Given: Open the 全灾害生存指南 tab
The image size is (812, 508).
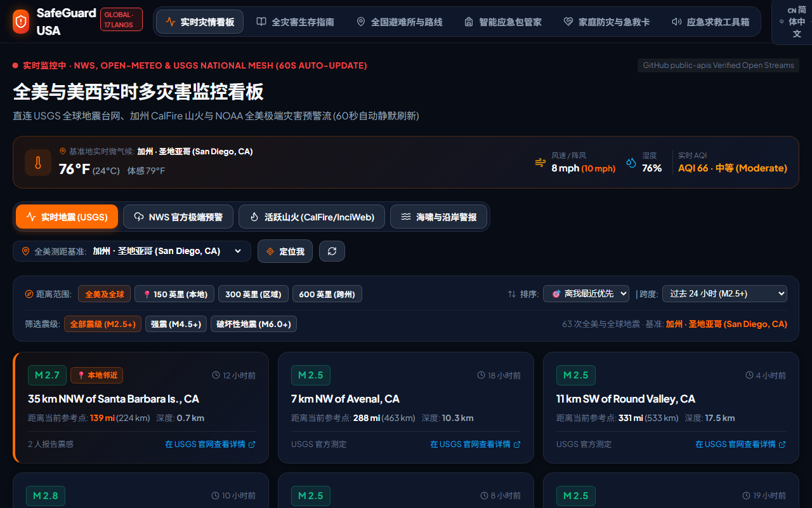Looking at the screenshot, I should (295, 22).
